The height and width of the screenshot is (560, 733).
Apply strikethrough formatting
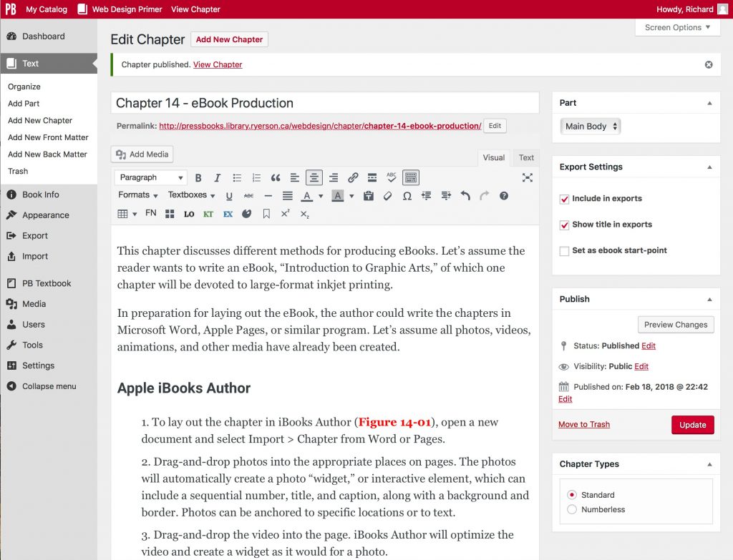tap(248, 196)
